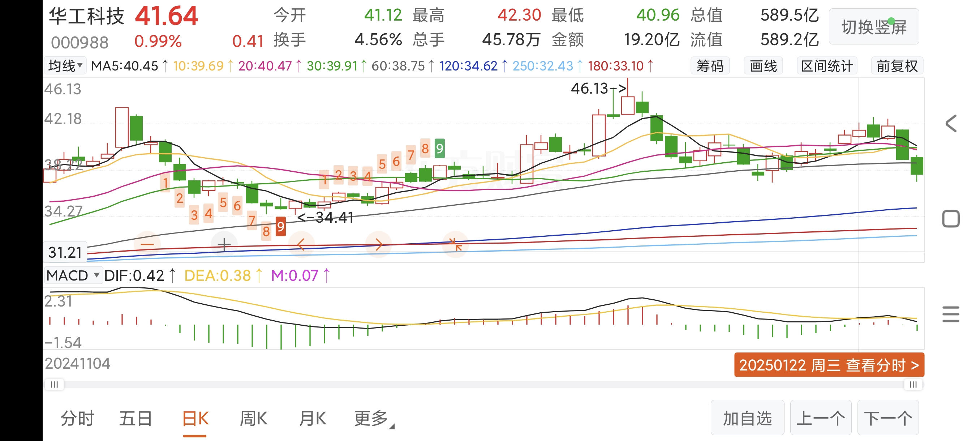
Task: Select the 日K tab
Action: 195,419
